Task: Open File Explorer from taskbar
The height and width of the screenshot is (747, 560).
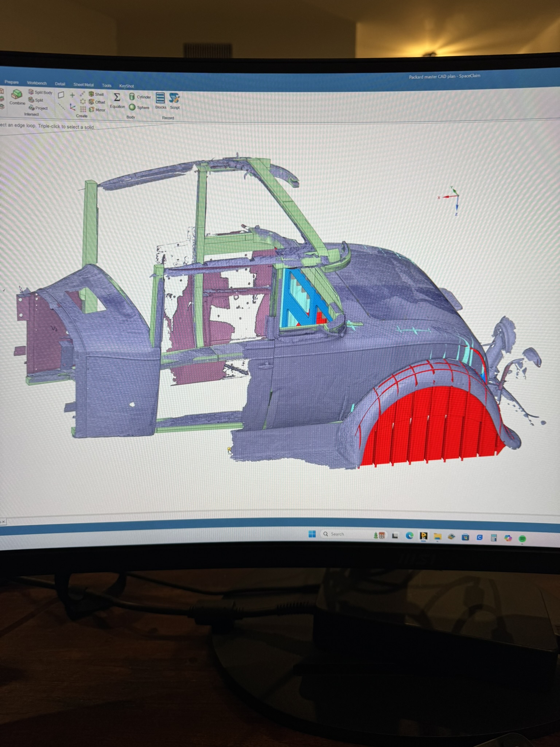Action: 437,536
